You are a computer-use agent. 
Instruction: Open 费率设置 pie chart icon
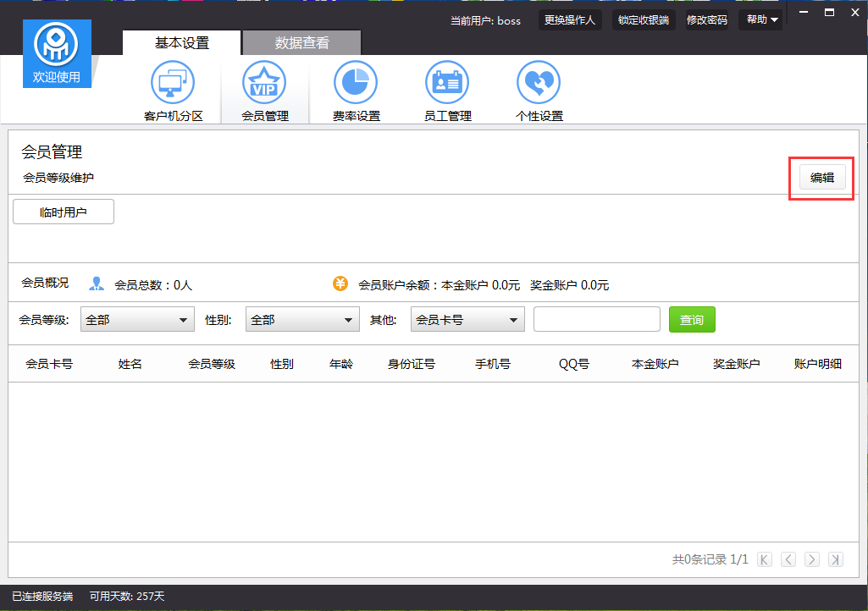point(356,83)
